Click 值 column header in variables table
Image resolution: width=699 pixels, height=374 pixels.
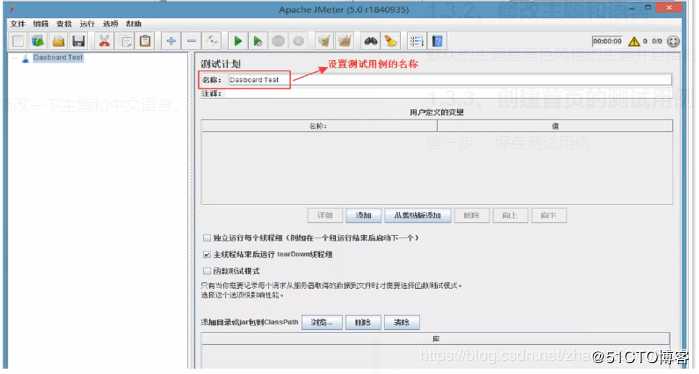[555, 126]
